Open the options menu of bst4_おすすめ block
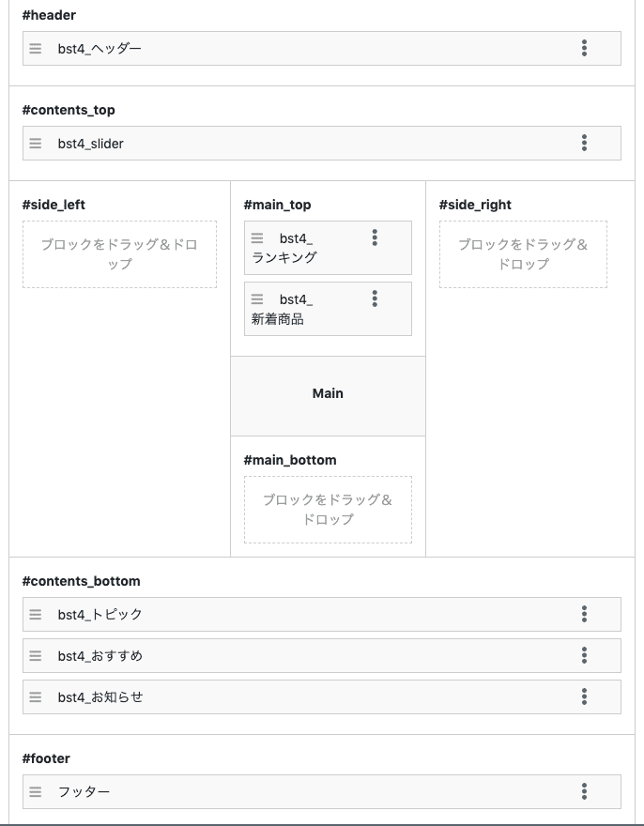Image resolution: width=644 pixels, height=826 pixels. [x=584, y=655]
